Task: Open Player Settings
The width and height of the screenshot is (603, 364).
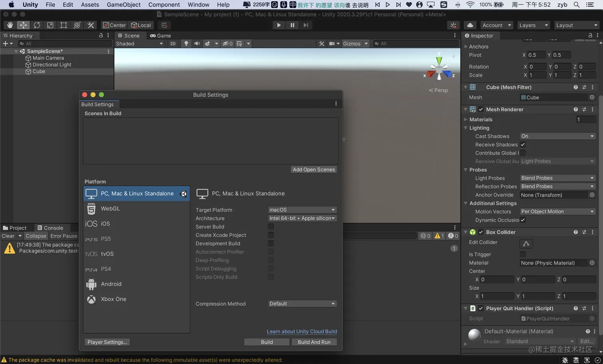Action: (x=107, y=342)
